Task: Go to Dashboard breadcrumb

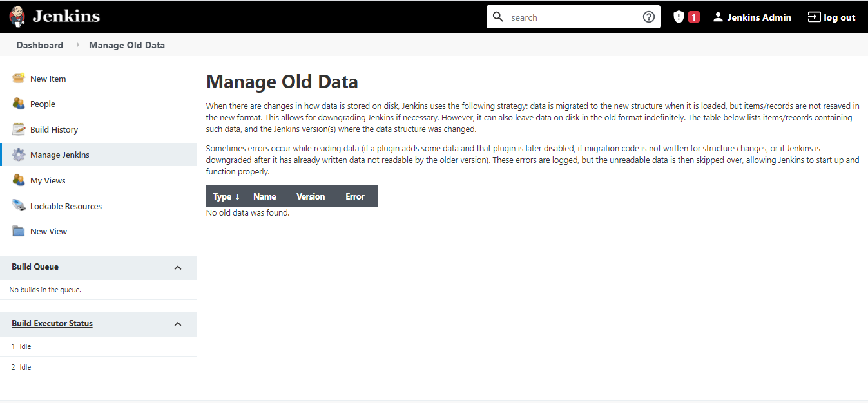Action: [x=40, y=45]
